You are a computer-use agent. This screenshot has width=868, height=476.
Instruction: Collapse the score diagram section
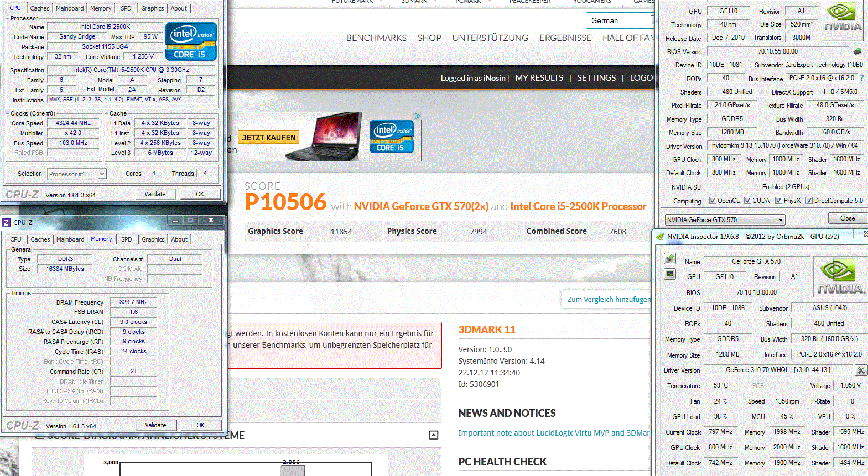pyautogui.click(x=434, y=435)
